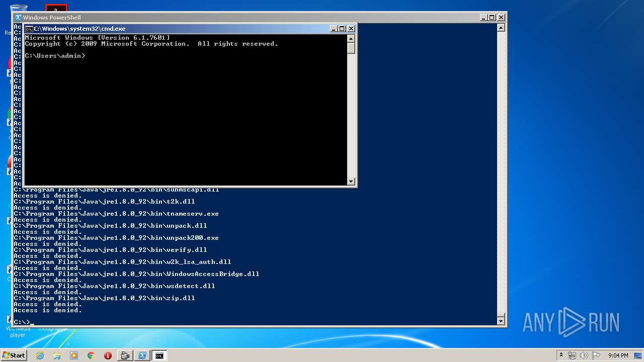The height and width of the screenshot is (362, 644).
Task: Open the volume speaker tray icon
Action: 584,355
